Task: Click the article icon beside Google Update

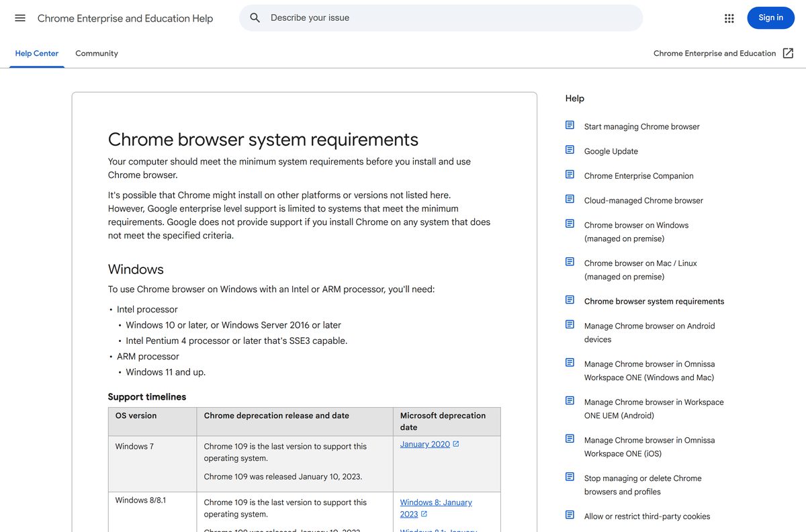Action: (570, 150)
